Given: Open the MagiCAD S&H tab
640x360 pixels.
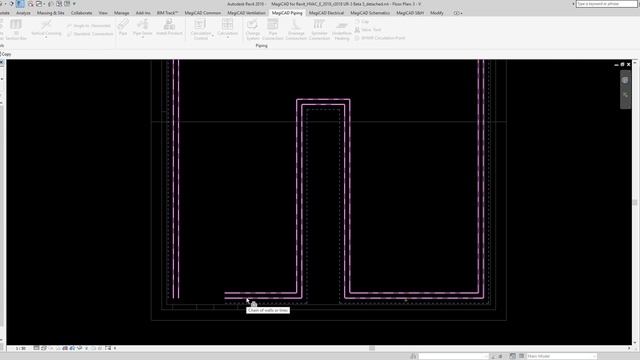Looking at the screenshot, I should pyautogui.click(x=410, y=13).
